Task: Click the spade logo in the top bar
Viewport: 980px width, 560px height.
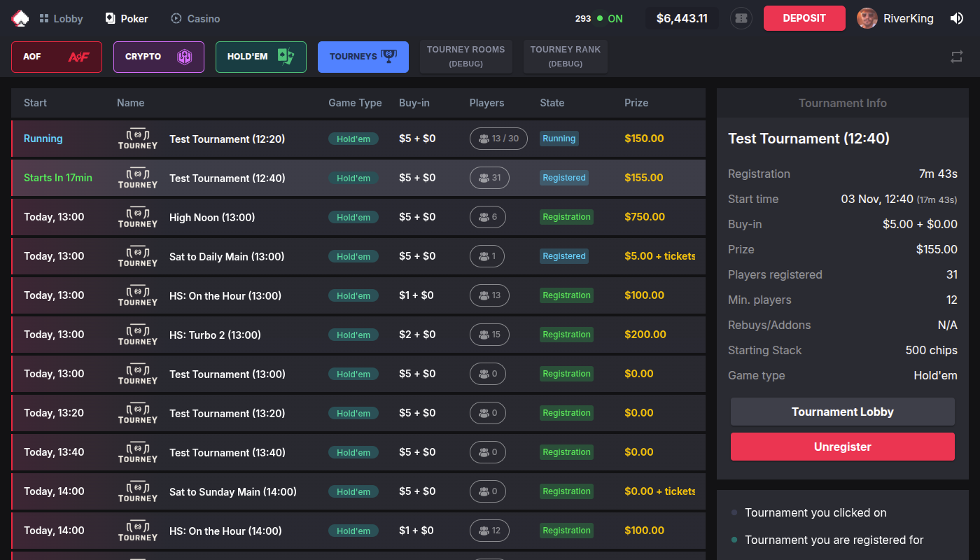Action: [x=20, y=17]
